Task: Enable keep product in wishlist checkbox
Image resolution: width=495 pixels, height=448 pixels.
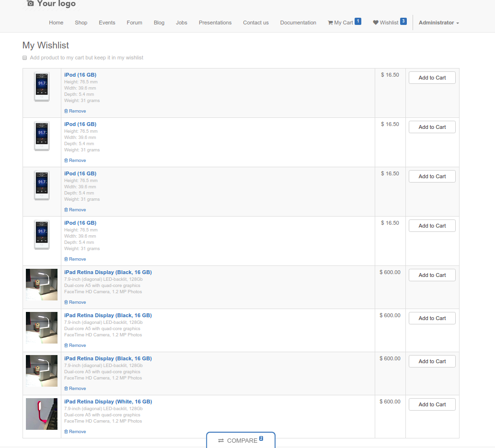Action: pos(24,57)
